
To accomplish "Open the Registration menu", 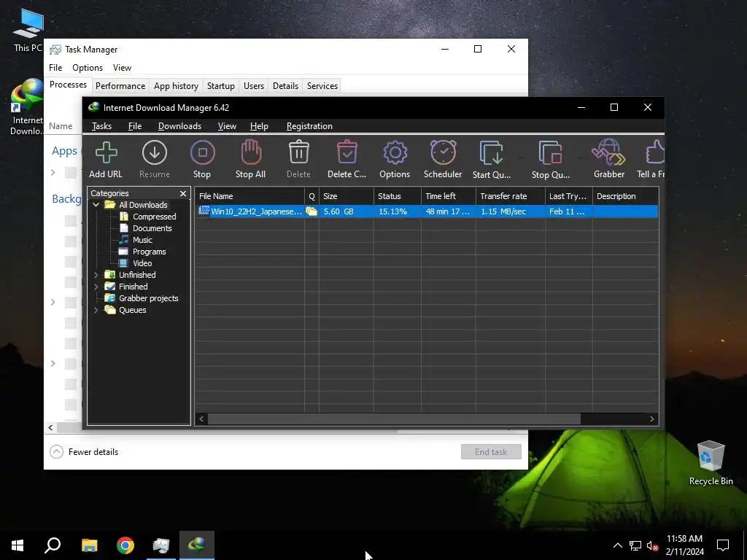I will click(309, 126).
